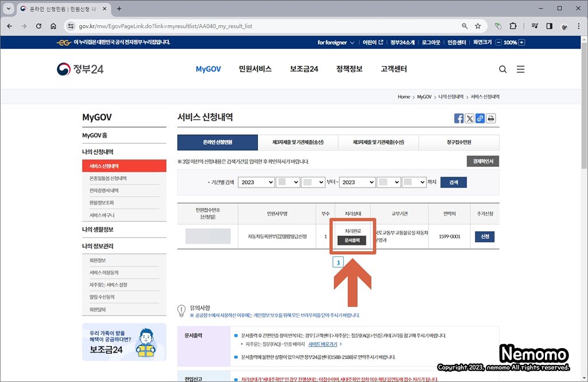This screenshot has height=382, width=588.
Task: Switch to 청구접수민원 tab
Action: click(459, 142)
